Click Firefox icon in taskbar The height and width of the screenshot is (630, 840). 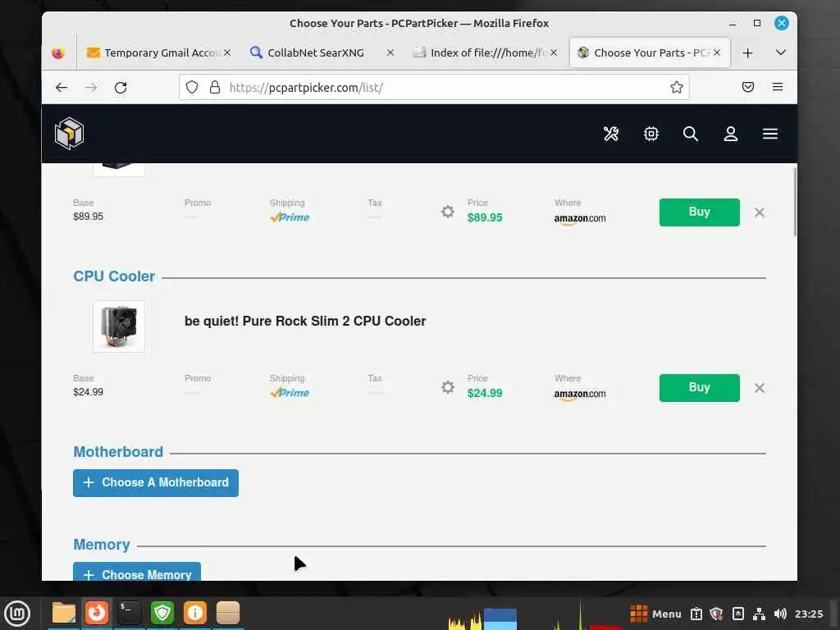pos(97,613)
